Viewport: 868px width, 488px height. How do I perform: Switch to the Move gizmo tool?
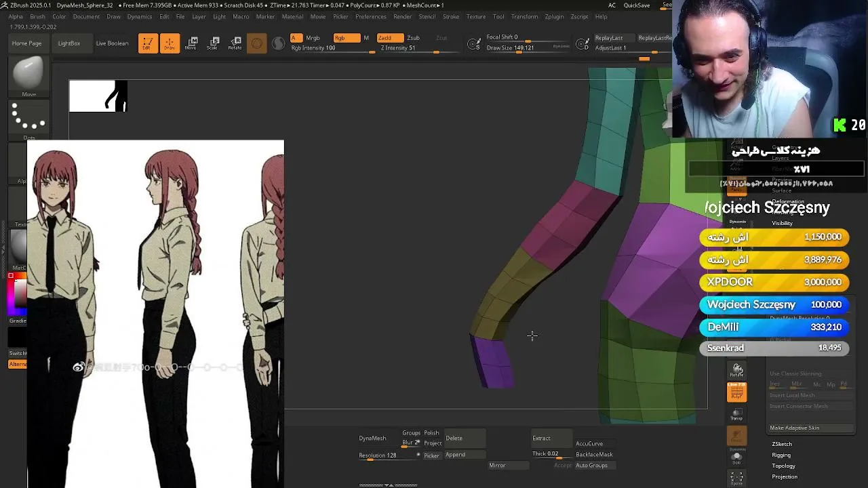[191, 43]
